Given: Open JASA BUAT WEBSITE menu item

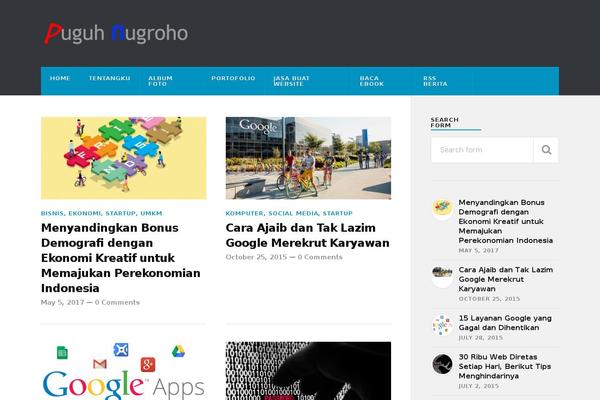Looking at the screenshot, I should click(x=291, y=81).
